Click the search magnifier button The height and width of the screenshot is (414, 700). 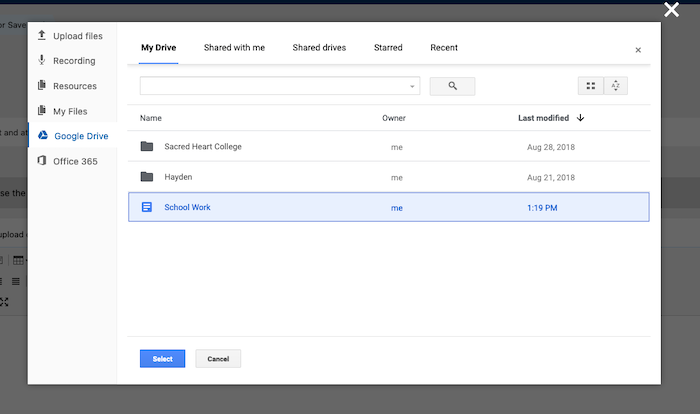click(452, 86)
